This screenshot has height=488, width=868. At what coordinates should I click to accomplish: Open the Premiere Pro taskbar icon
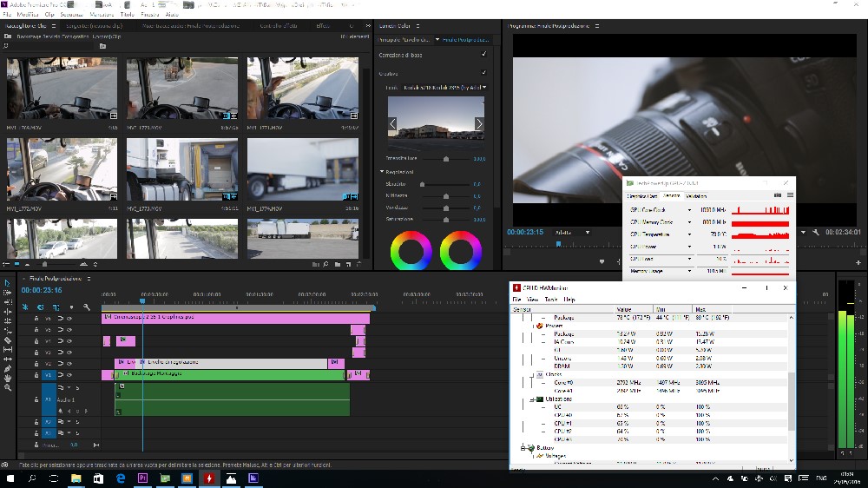[143, 478]
